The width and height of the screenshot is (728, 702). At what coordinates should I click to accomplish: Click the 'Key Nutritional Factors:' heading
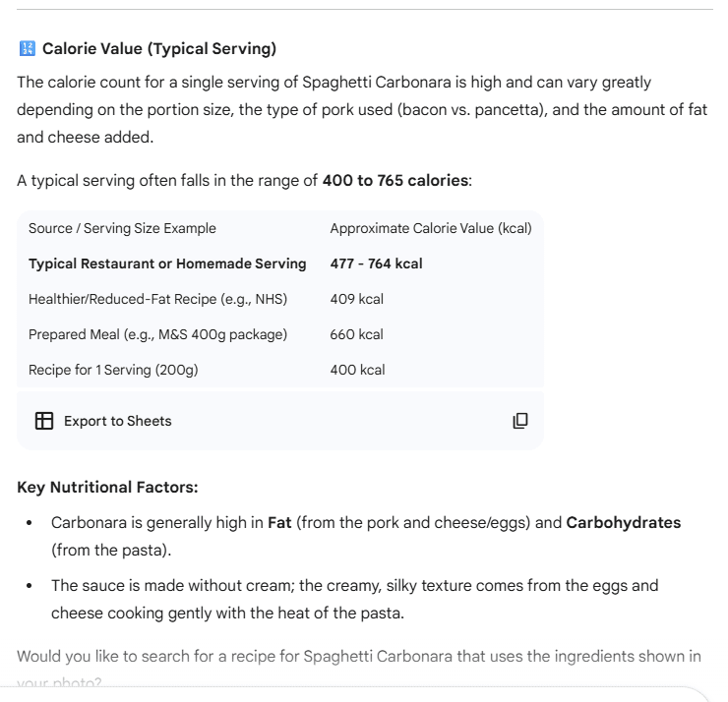click(107, 487)
